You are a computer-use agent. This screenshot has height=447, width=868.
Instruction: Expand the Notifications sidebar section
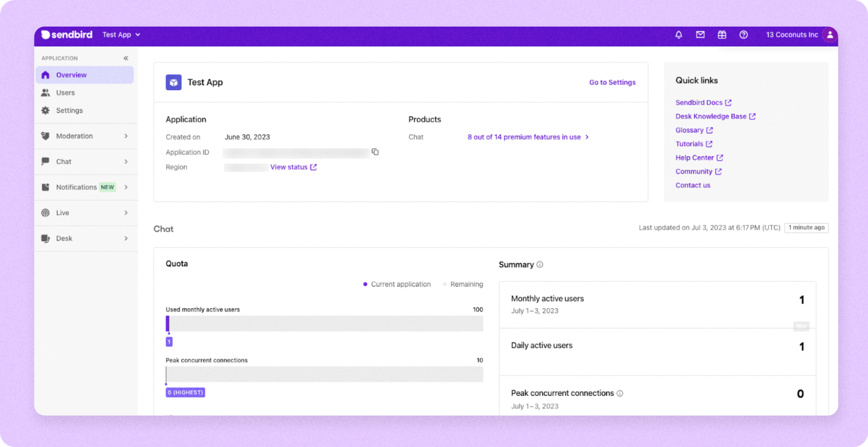pyautogui.click(x=86, y=187)
